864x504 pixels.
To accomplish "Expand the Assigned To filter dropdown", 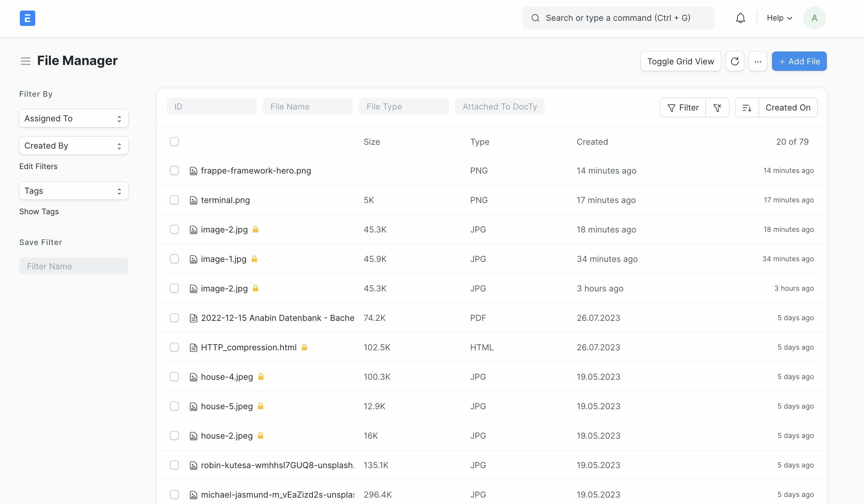I will click(x=73, y=118).
